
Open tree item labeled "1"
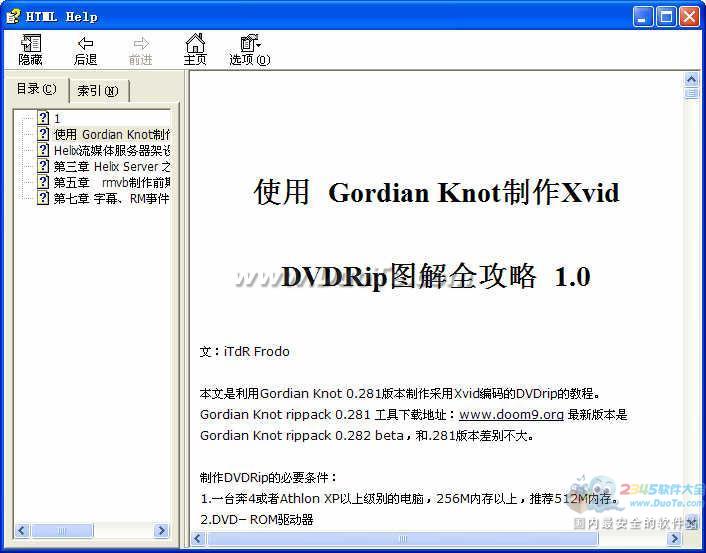pos(57,118)
